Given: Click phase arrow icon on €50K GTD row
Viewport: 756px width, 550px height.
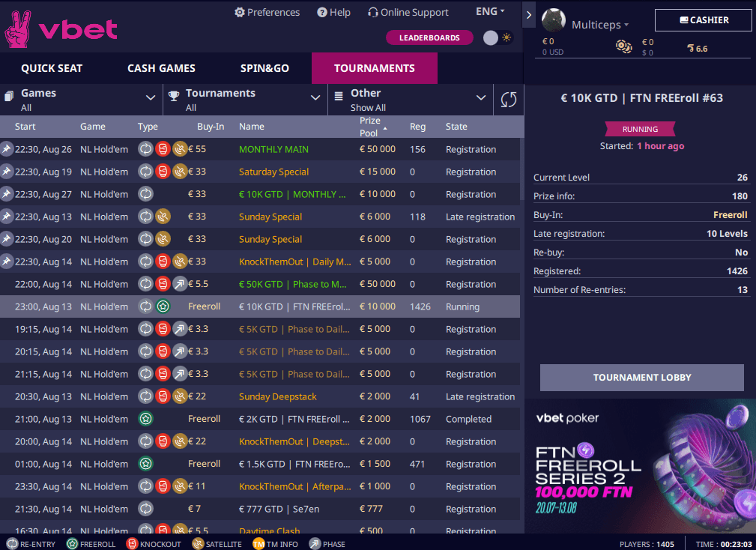Looking at the screenshot, I should pos(180,284).
